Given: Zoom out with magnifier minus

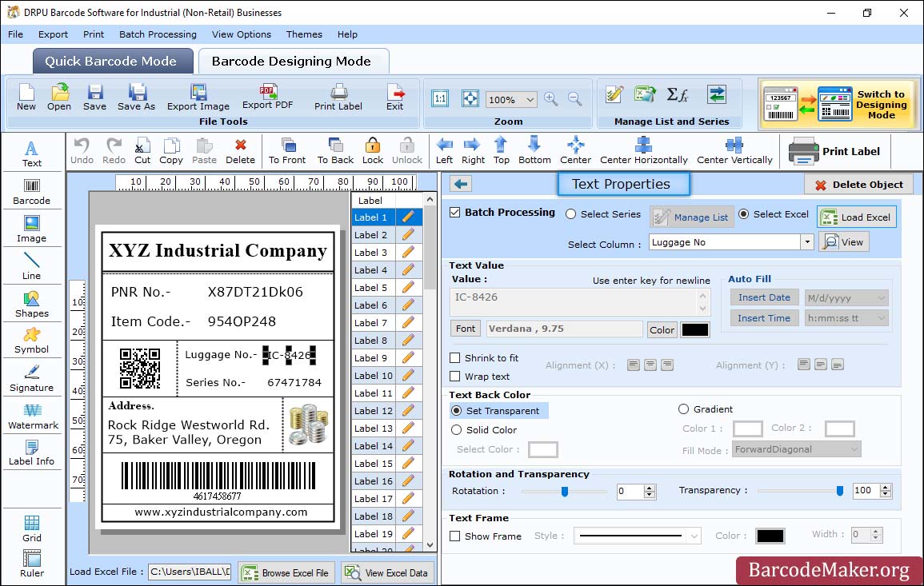Looking at the screenshot, I should [575, 99].
